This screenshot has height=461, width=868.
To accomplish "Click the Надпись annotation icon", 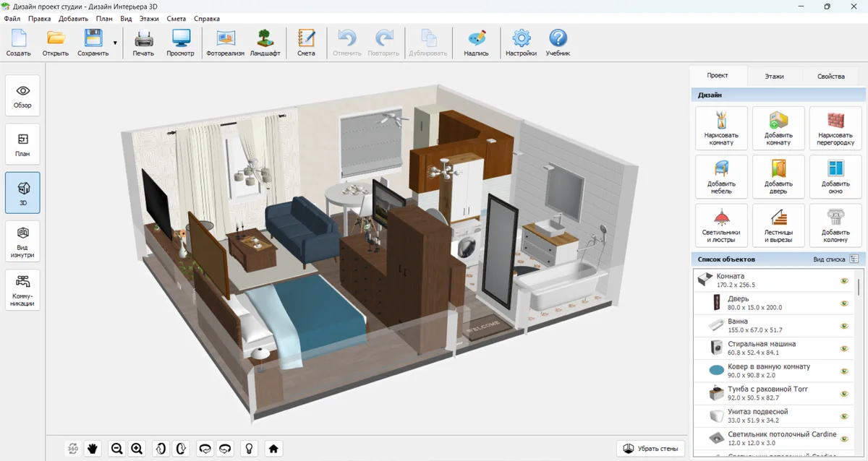I will pyautogui.click(x=476, y=43).
